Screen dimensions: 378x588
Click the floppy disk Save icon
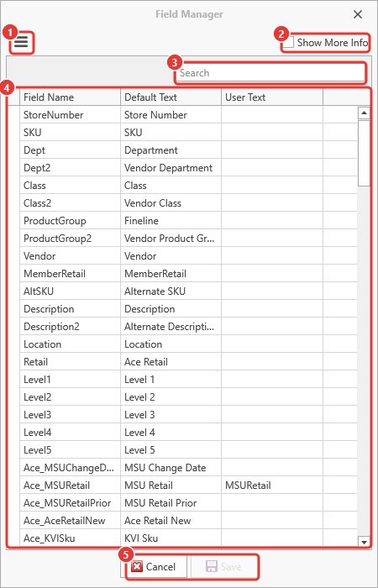tap(211, 566)
